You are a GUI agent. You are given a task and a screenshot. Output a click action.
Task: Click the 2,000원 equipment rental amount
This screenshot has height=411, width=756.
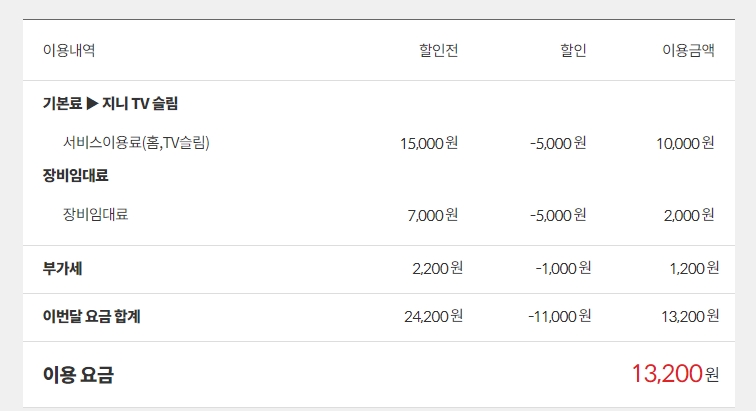[689, 214]
